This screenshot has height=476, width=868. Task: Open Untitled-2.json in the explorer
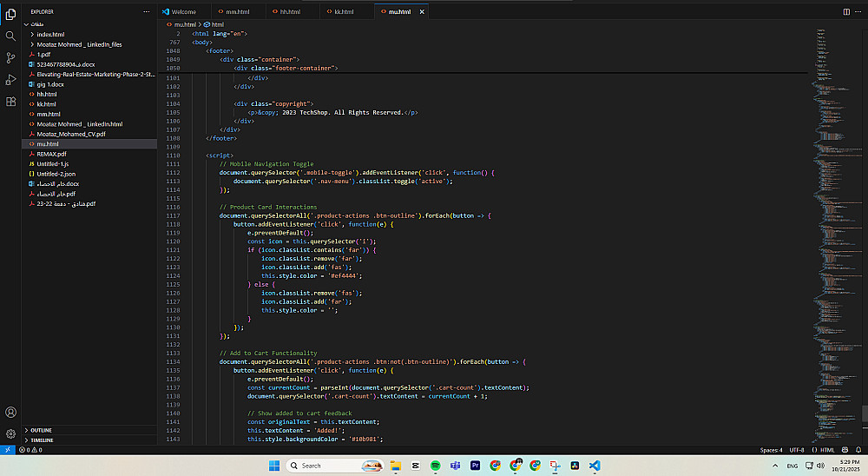[x=55, y=174]
